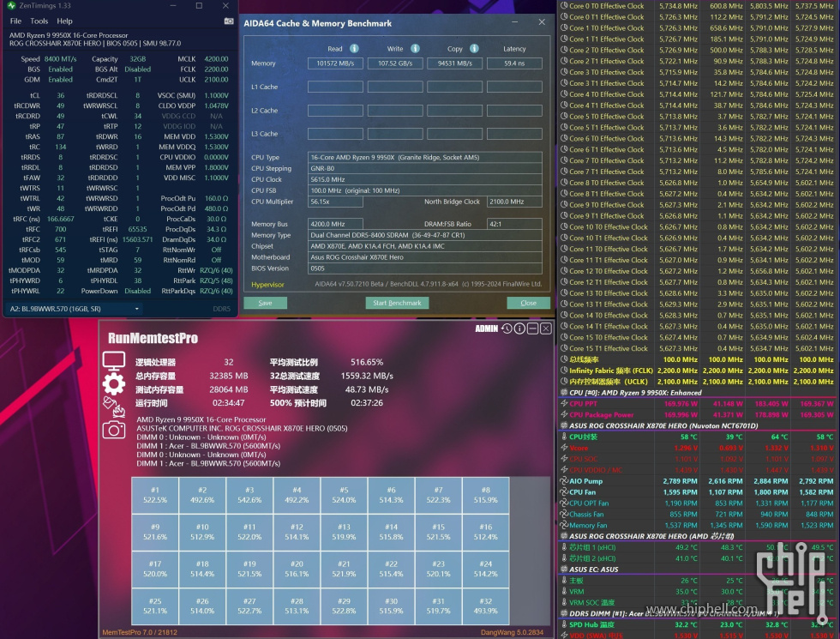Click the SPD Hub 温度 row label

tap(591, 624)
